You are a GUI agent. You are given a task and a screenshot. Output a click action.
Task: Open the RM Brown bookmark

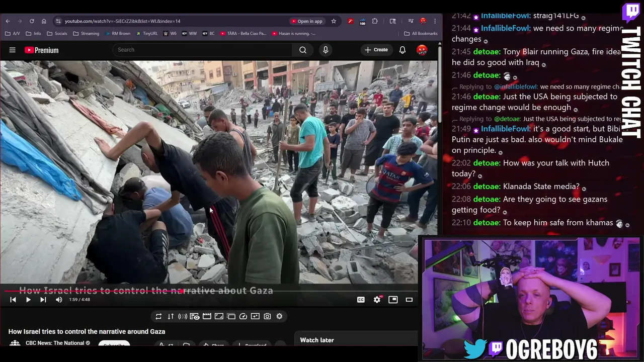point(117,34)
